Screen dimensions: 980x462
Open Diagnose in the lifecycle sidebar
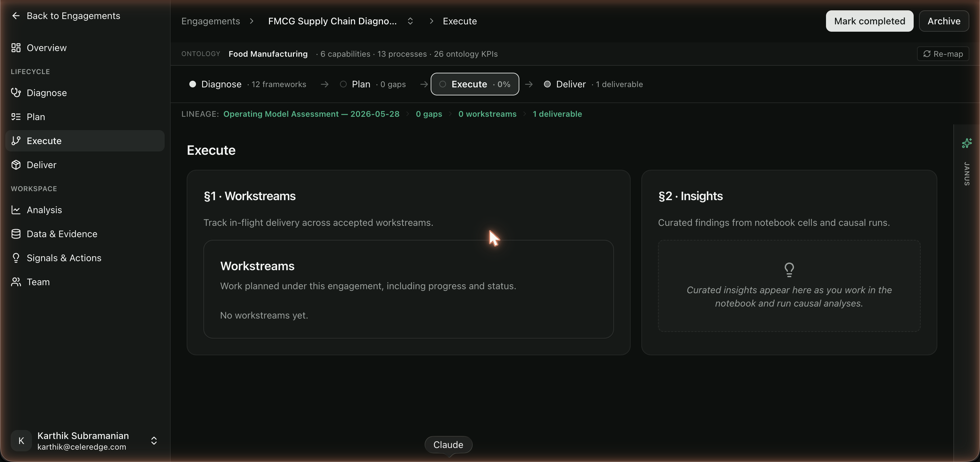coord(85,92)
